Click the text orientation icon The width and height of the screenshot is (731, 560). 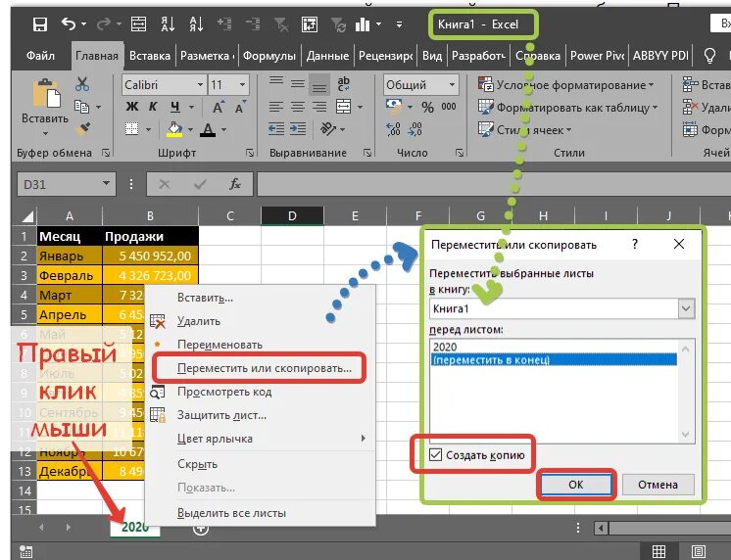328,128
